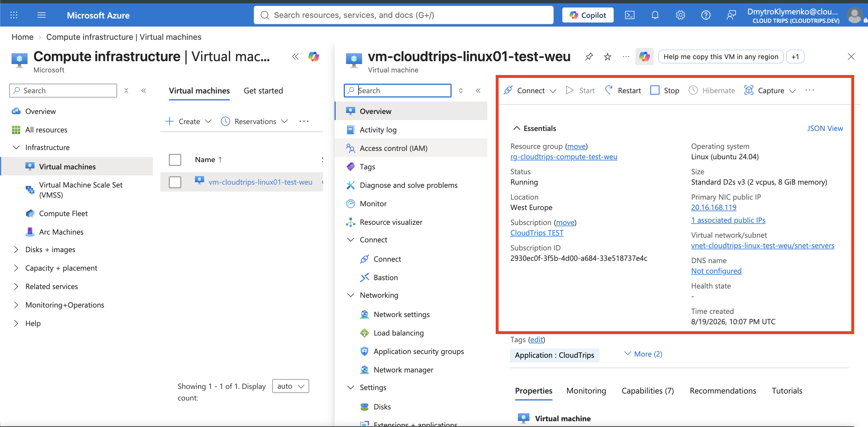Pin the VM blade to dashboard

click(x=589, y=57)
